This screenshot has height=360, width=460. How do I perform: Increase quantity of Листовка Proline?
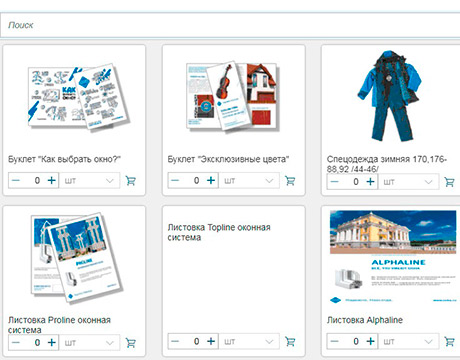(51, 342)
